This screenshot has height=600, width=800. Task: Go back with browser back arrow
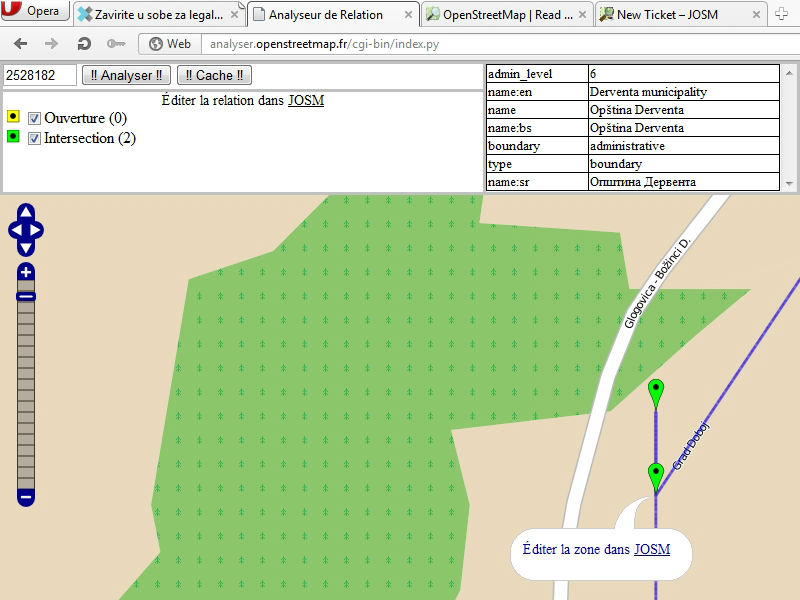click(x=21, y=44)
